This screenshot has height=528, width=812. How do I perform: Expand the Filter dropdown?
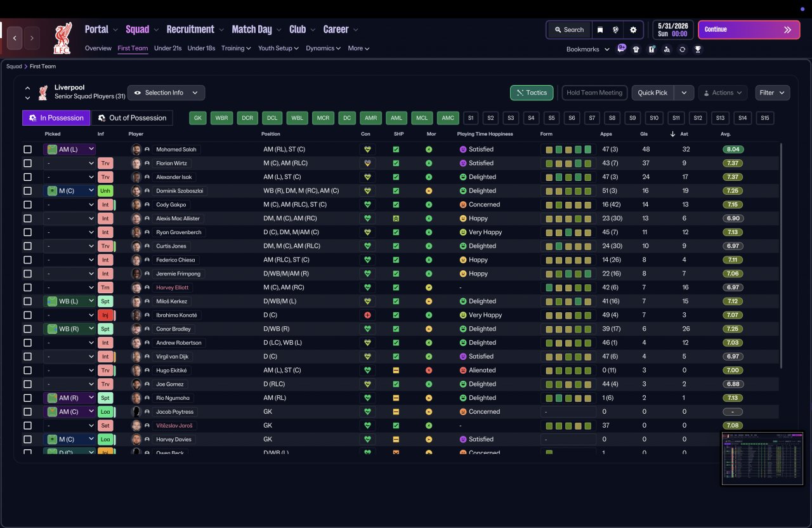pyautogui.click(x=773, y=93)
